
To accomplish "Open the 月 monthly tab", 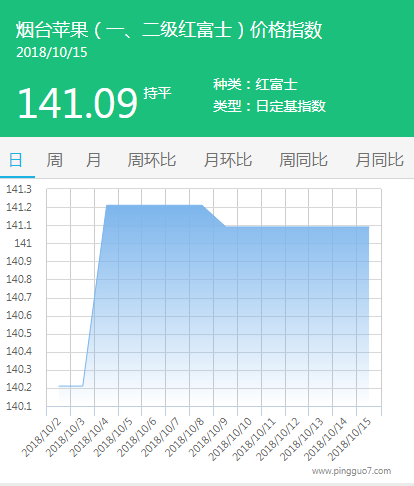I will [93, 160].
